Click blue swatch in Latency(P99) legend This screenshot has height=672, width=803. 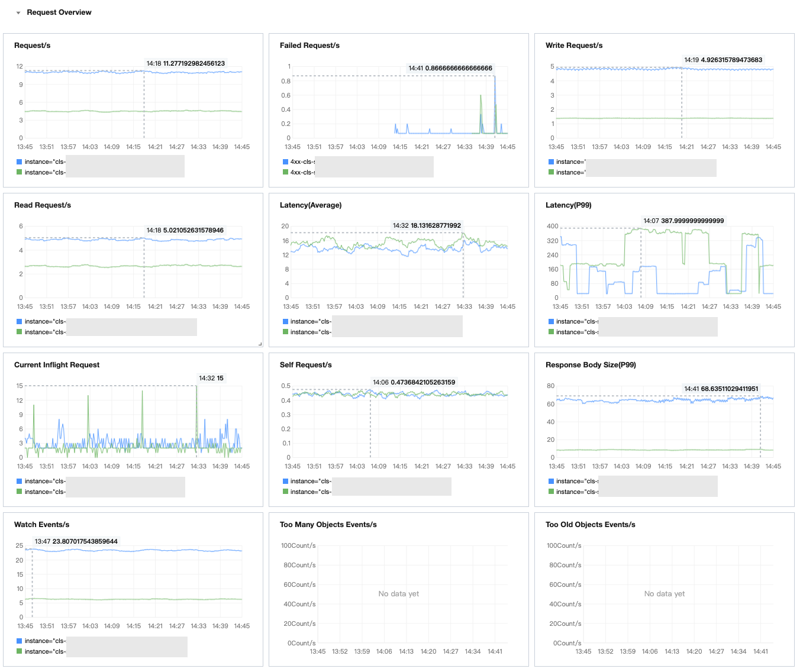point(551,321)
